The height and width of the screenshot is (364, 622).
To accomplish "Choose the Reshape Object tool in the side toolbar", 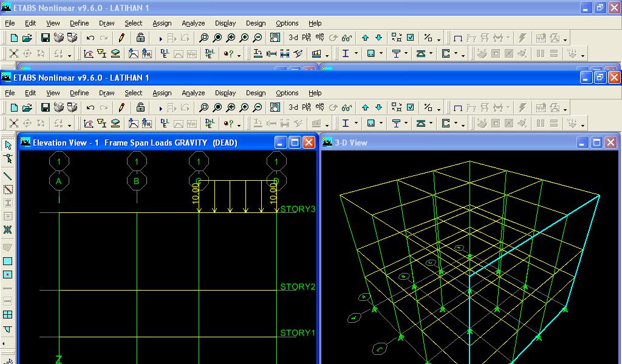I will 8,159.
